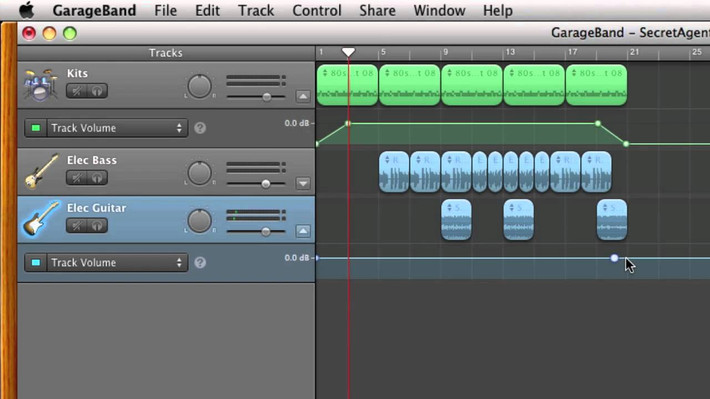Open help for Kits Track Volume

200,128
